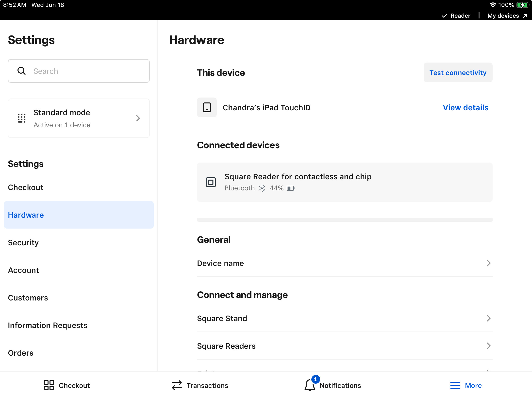Click My devices link in top bar
The height and width of the screenshot is (399, 532).
[507, 16]
